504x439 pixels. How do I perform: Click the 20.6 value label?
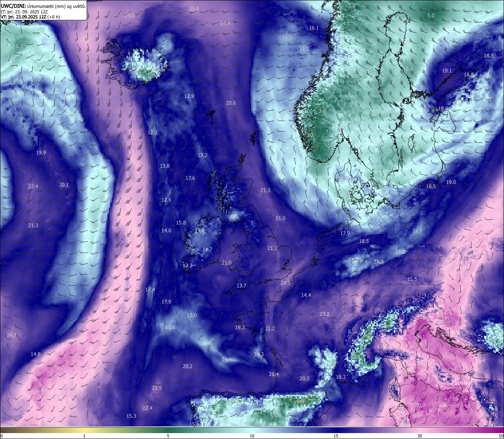231,103
